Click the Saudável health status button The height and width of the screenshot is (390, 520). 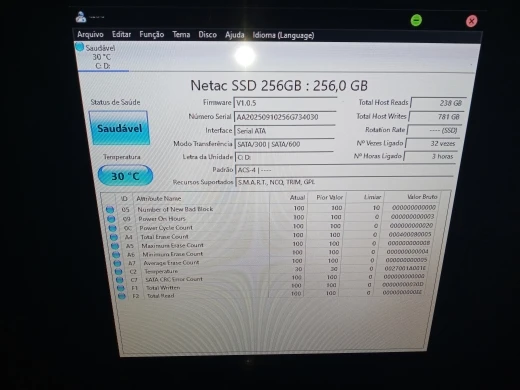coord(119,128)
